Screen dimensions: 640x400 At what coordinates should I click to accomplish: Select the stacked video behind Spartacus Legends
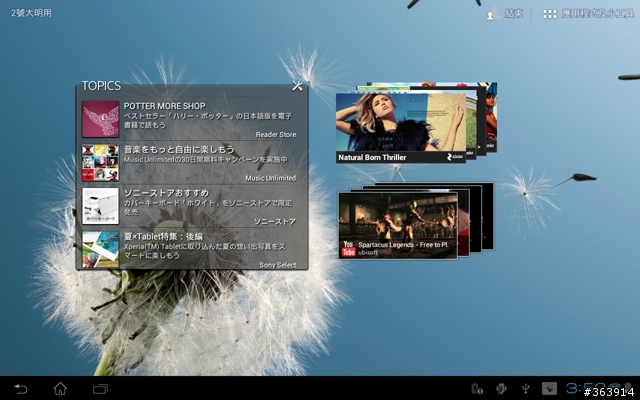pos(464,222)
